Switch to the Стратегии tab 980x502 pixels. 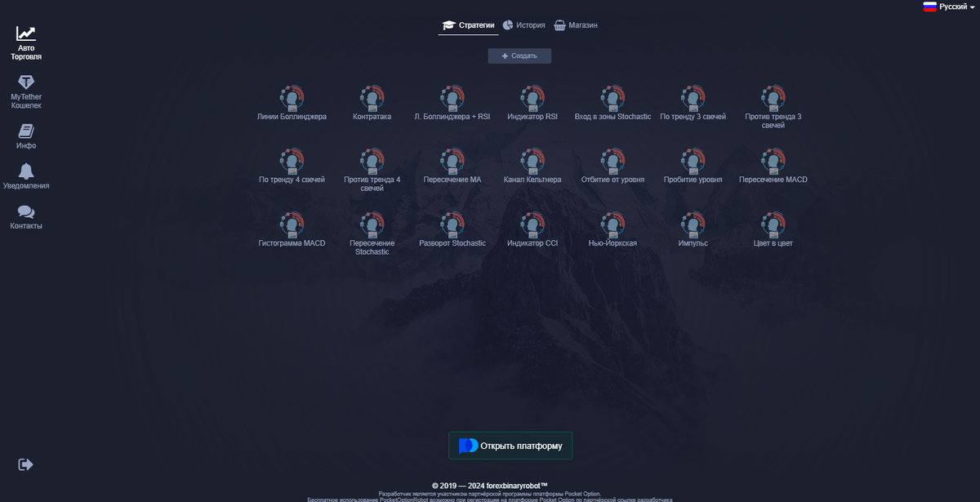click(x=468, y=25)
